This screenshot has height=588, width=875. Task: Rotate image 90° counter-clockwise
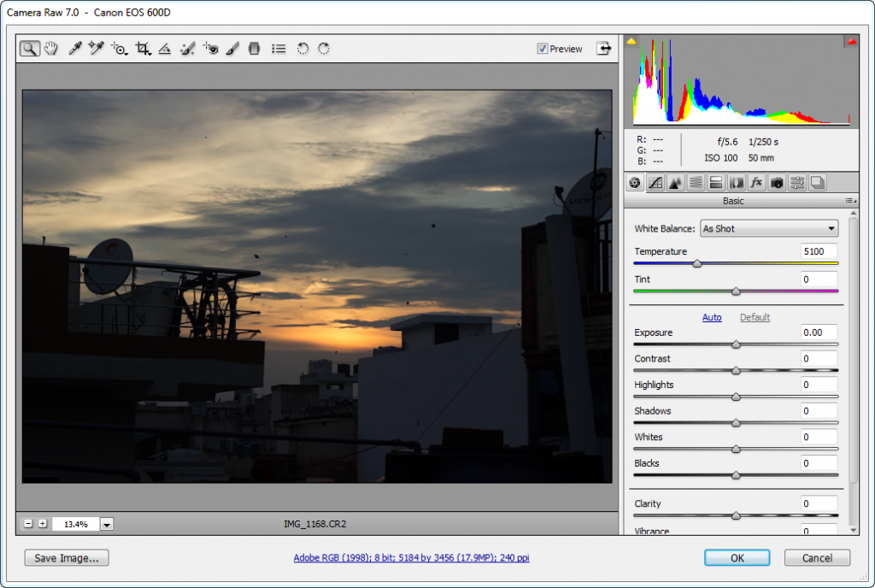click(x=302, y=49)
